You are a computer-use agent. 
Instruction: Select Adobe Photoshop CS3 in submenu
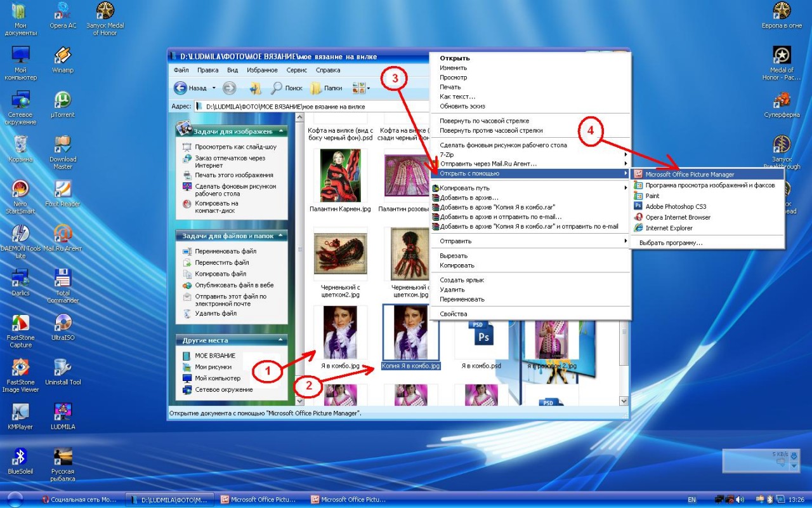707,206
